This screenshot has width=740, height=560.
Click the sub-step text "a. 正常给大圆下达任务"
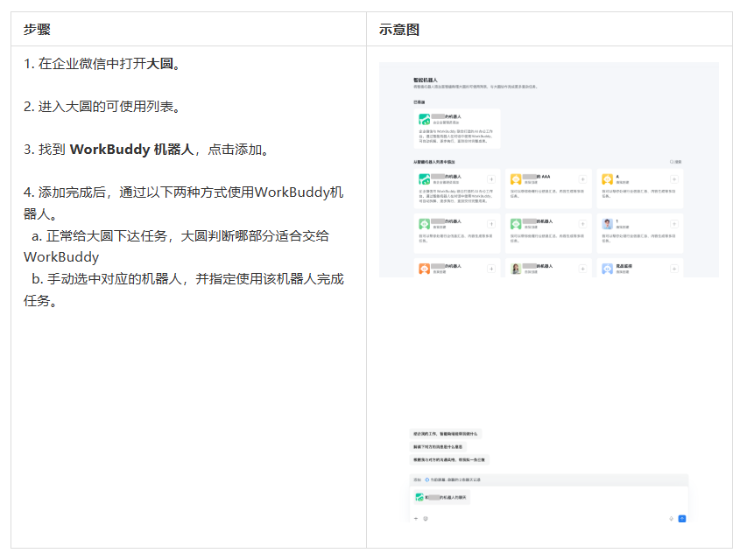tap(100, 235)
